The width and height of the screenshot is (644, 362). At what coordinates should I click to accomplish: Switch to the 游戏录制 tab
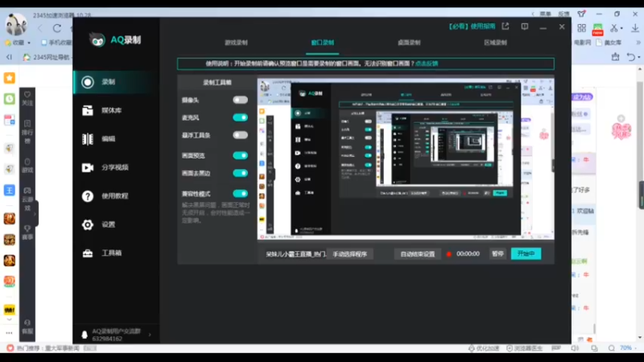(236, 43)
